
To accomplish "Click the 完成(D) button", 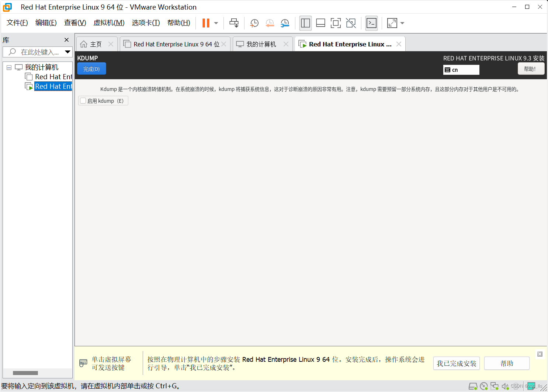I will pos(91,69).
